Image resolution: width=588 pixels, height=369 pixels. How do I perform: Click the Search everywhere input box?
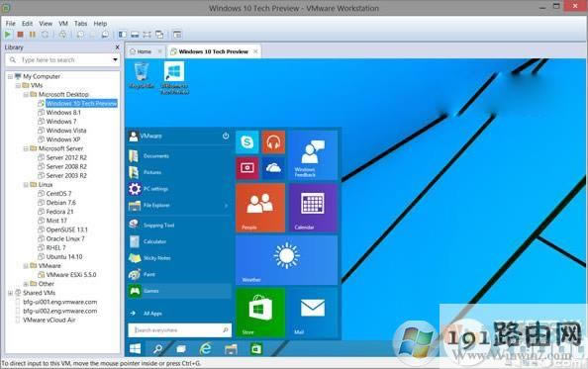[x=179, y=330]
